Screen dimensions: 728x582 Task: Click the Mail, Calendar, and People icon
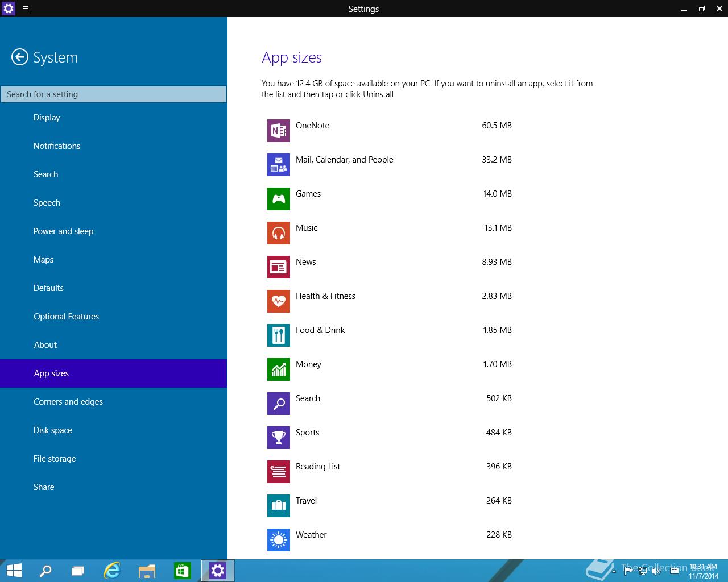[279, 165]
